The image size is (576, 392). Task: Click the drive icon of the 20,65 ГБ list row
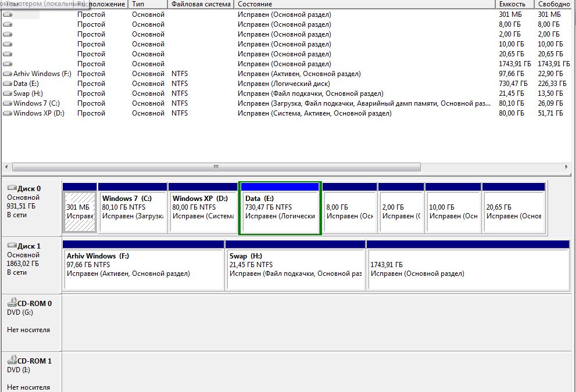[x=8, y=55]
